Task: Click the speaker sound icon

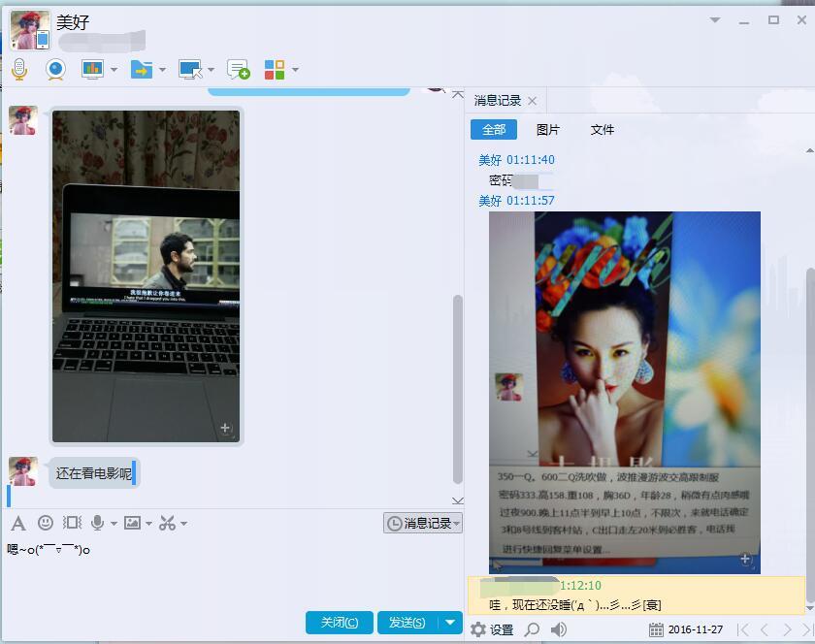Action: [559, 629]
